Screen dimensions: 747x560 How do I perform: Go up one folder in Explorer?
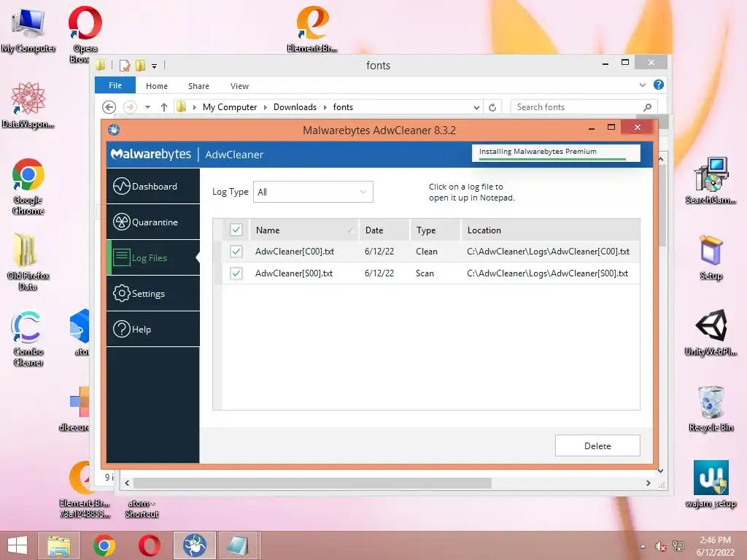[x=164, y=107]
